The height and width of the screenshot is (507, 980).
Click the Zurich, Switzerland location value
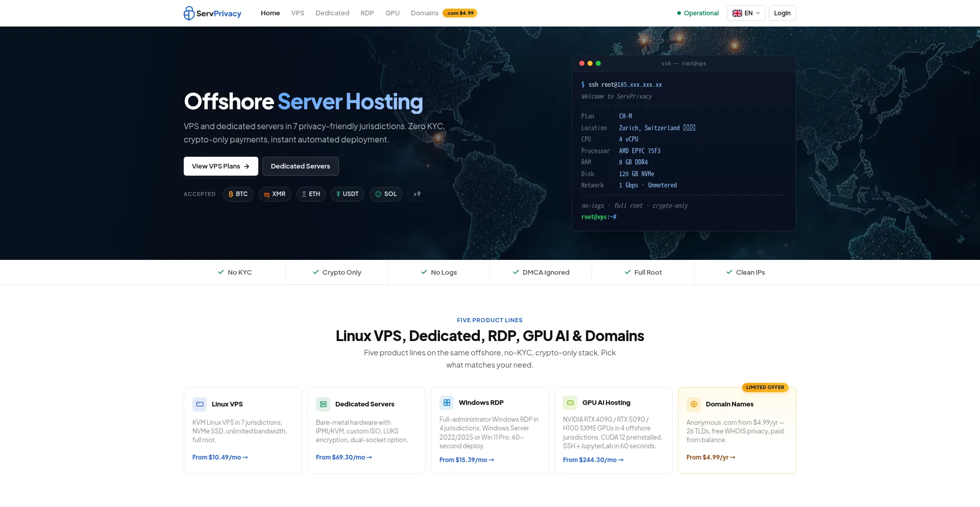tap(657, 128)
